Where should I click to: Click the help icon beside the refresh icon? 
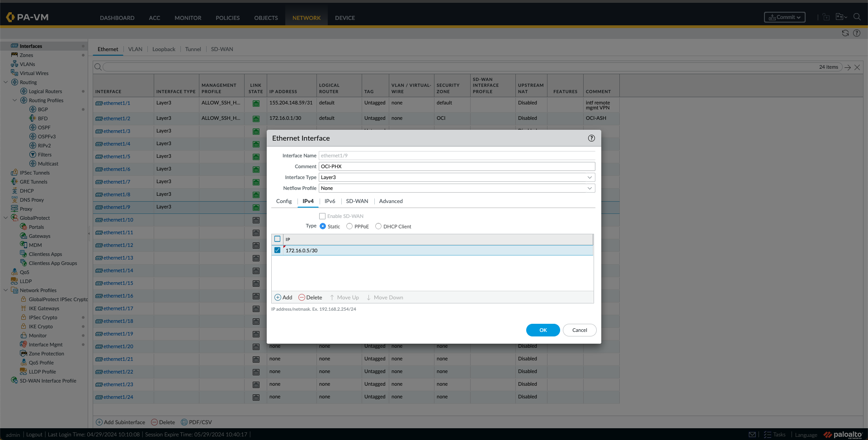(857, 33)
